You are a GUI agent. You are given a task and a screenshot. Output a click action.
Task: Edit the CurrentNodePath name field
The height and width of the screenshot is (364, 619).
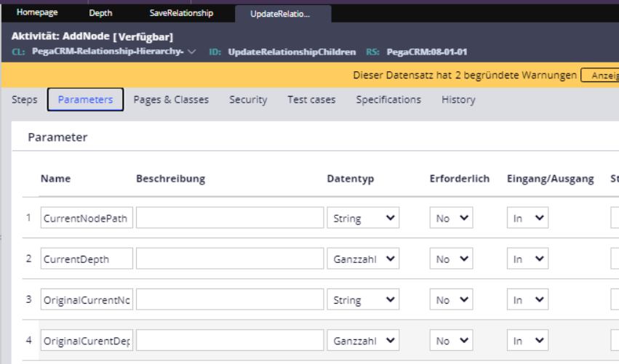click(x=87, y=218)
